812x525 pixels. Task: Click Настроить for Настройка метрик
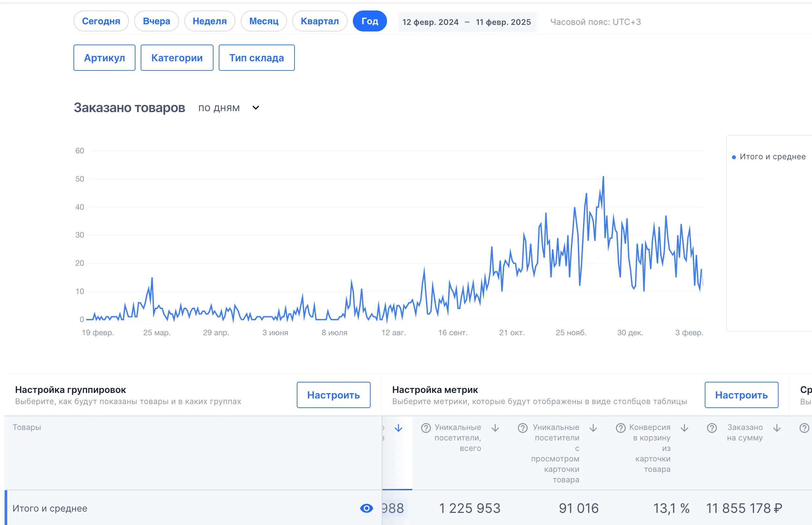(x=741, y=395)
